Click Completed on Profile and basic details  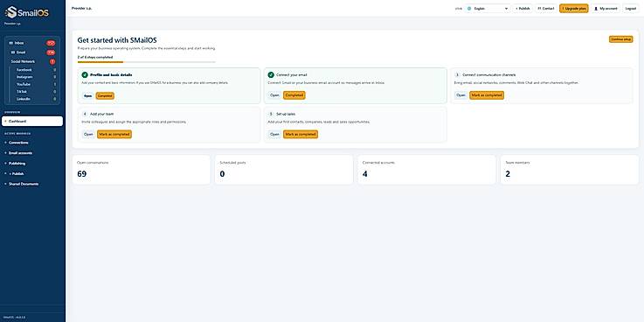pyautogui.click(x=105, y=95)
